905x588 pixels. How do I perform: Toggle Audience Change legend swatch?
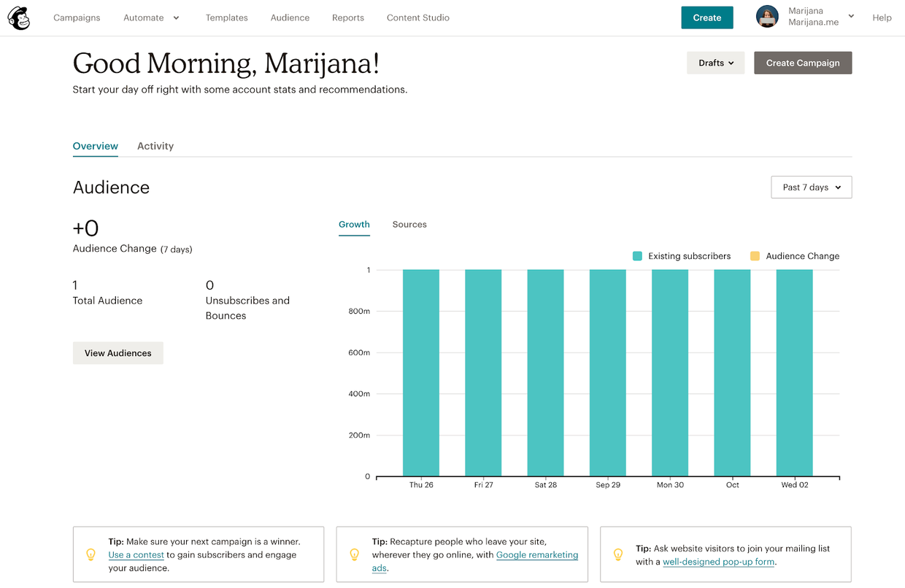pos(755,256)
